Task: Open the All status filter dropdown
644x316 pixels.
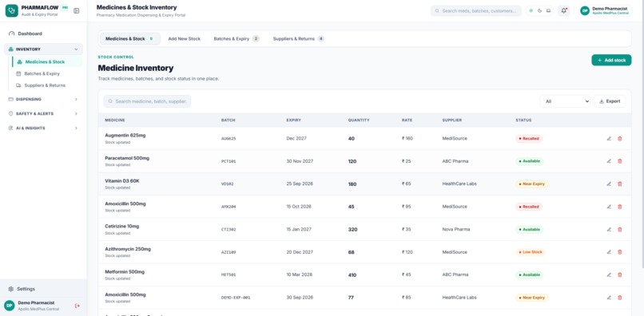Action: pos(565,101)
